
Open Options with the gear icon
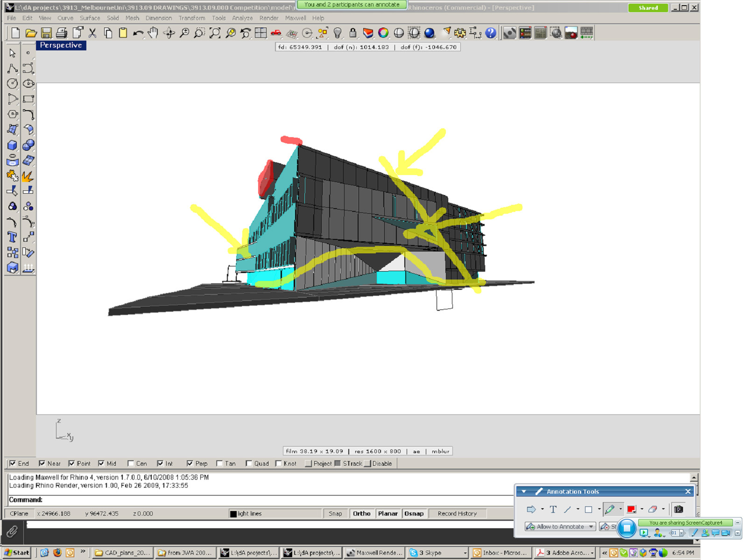click(460, 33)
